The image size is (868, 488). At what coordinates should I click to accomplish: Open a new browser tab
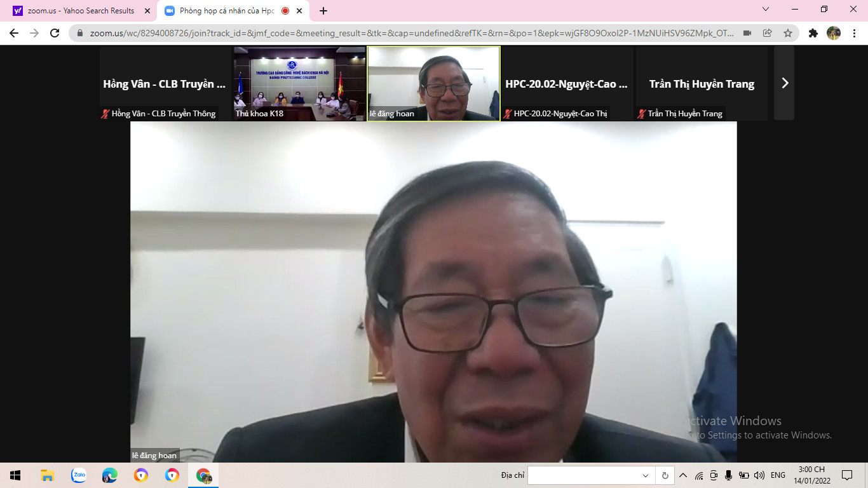(323, 11)
